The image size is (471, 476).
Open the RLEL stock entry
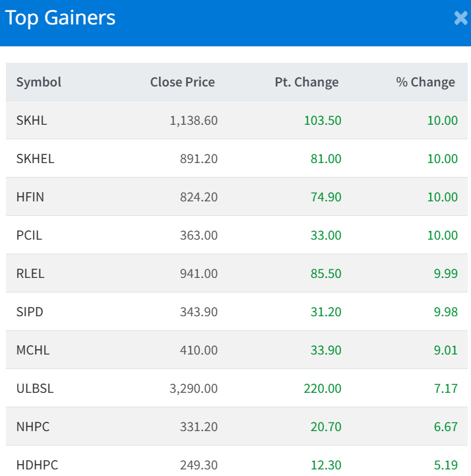(x=30, y=273)
